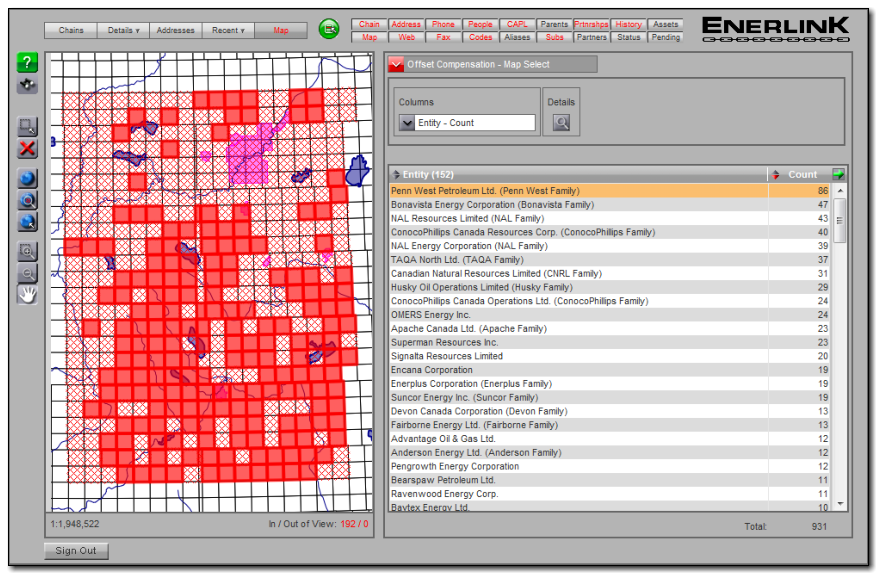The height and width of the screenshot is (581, 884).
Task: Select Encana Corporation row
Action: point(611,370)
